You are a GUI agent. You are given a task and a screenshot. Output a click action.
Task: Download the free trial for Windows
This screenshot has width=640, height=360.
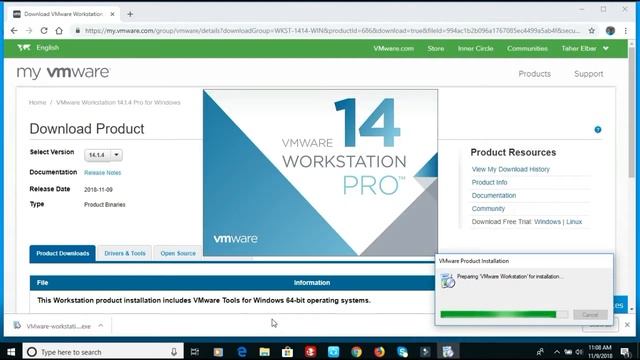coord(547,222)
